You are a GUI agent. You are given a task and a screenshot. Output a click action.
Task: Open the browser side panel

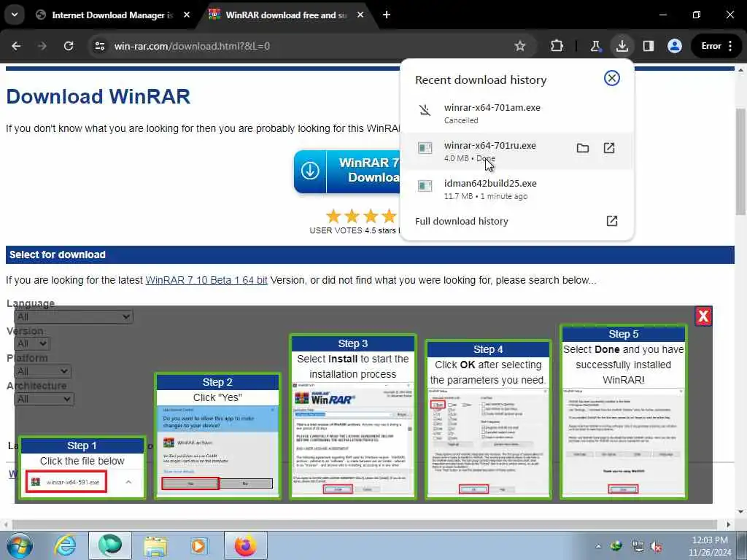(x=648, y=46)
